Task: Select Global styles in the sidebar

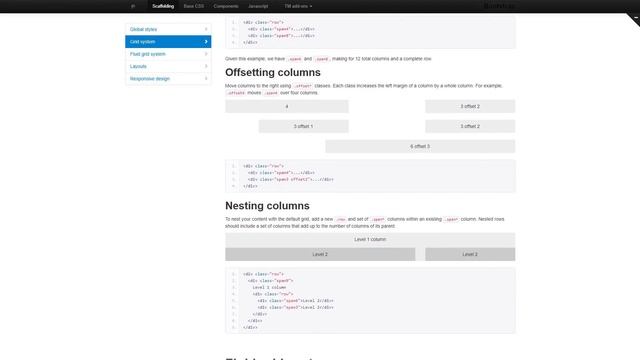Action: (x=168, y=29)
